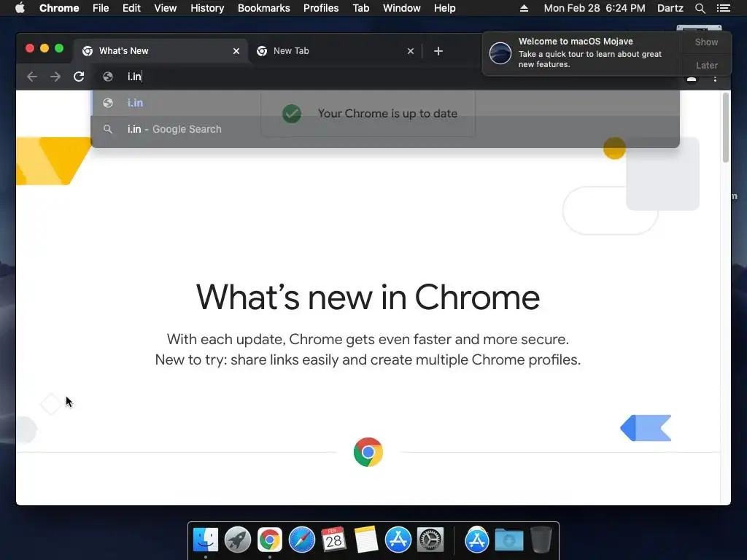The width and height of the screenshot is (747, 560).
Task: Click the Chrome profile avatar icon
Action: click(692, 79)
